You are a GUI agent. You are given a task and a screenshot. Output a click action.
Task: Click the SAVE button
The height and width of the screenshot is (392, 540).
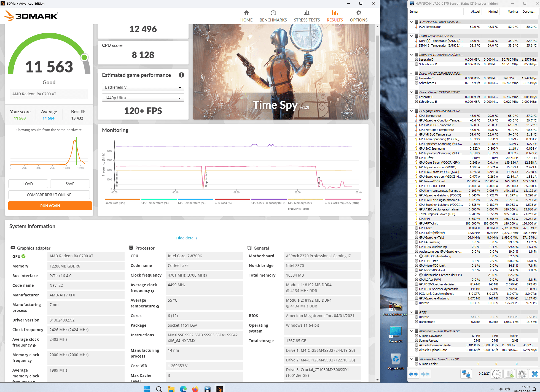(70, 184)
